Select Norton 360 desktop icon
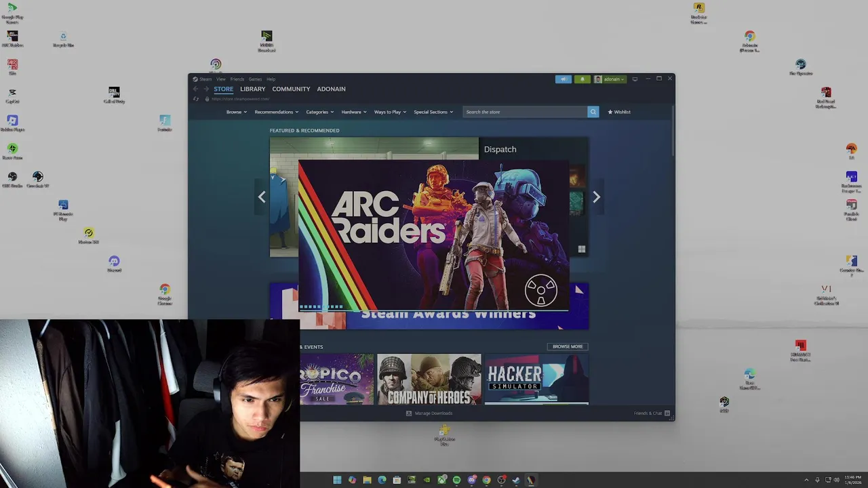The height and width of the screenshot is (488, 868). (x=89, y=237)
